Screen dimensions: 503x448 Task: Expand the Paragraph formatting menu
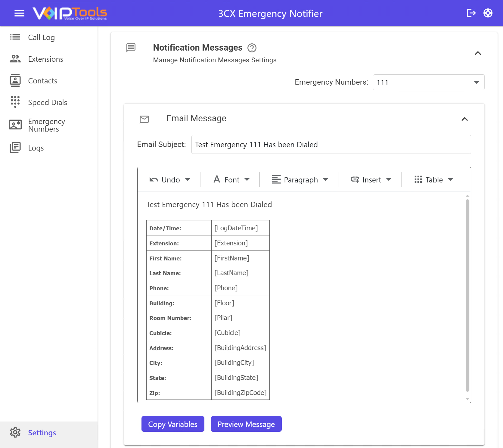300,180
